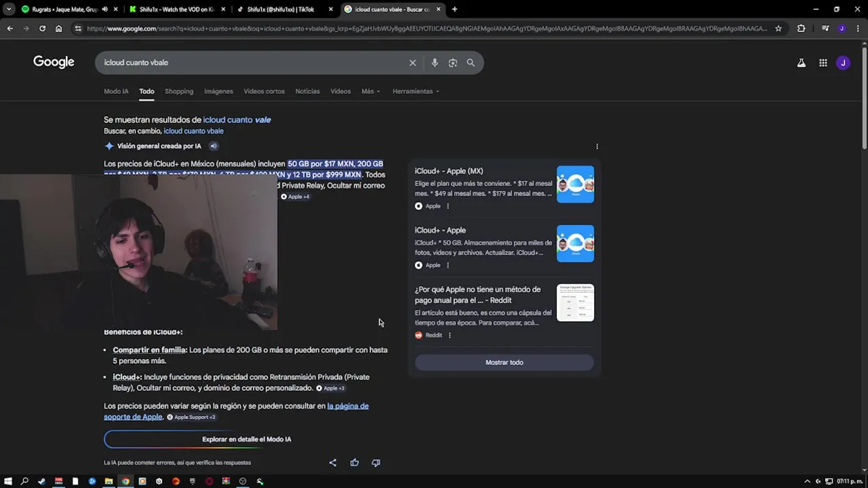Image resolution: width=868 pixels, height=488 pixels.
Task: Open the Reddit Apple annual payment result
Action: click(477, 295)
